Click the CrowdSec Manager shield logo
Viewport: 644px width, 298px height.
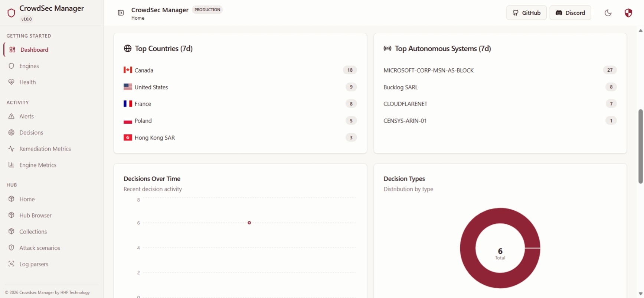11,13
